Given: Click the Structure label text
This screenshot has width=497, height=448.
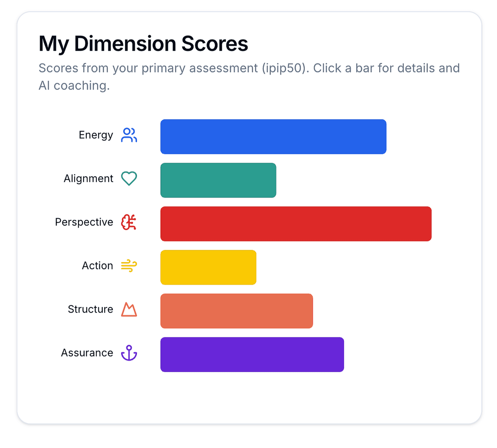Looking at the screenshot, I should click(x=90, y=310).
